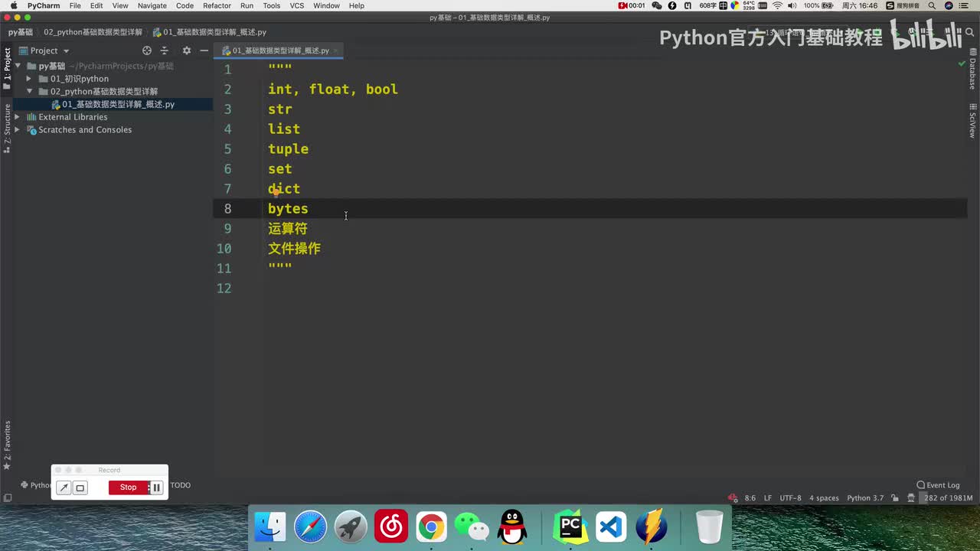Click the red sync settings status icon

[733, 498]
